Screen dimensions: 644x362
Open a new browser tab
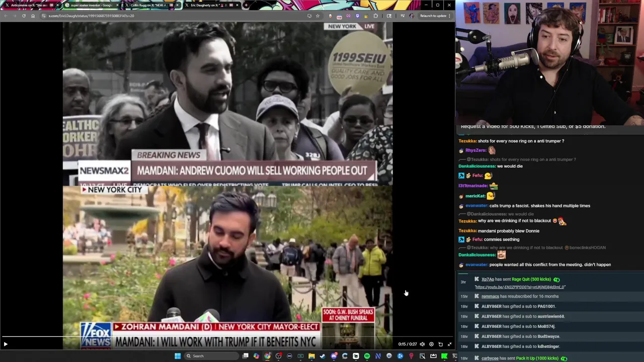pyautogui.click(x=246, y=5)
